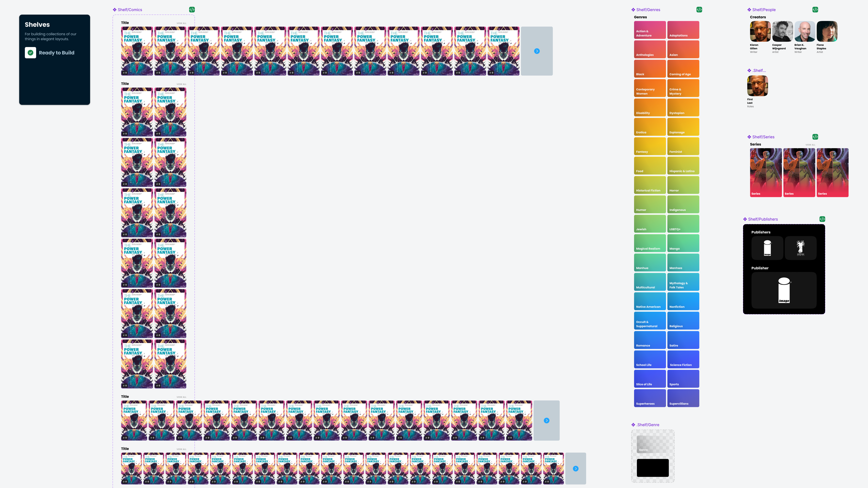The width and height of the screenshot is (868, 488).
Task: Click the blue next arrow on third comics shelf
Action: coord(546,420)
